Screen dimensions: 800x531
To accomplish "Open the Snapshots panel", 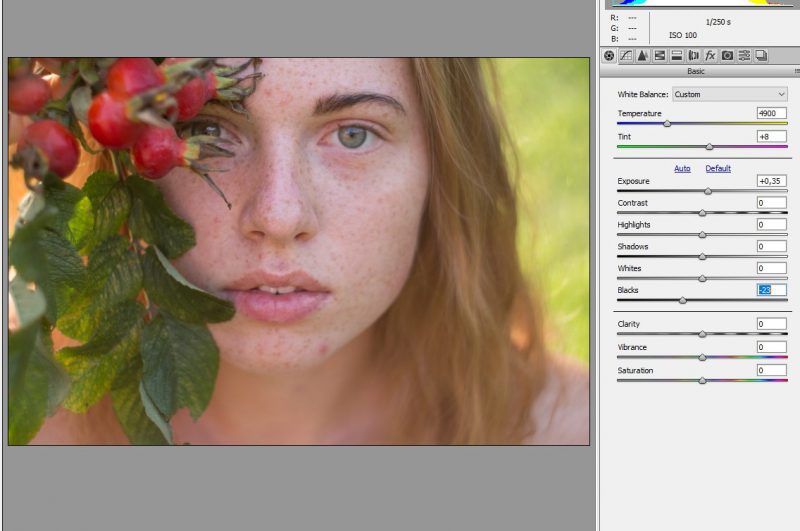I will coord(761,56).
